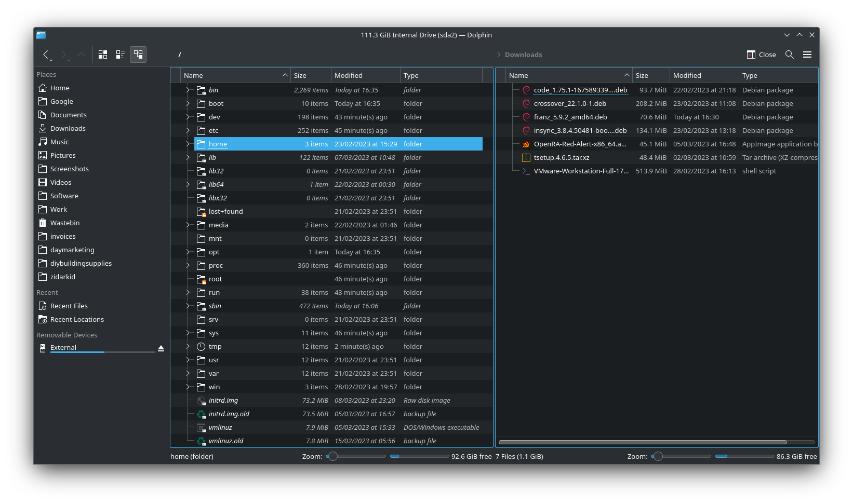
Task: Open the hamburger menu
Action: (x=807, y=55)
